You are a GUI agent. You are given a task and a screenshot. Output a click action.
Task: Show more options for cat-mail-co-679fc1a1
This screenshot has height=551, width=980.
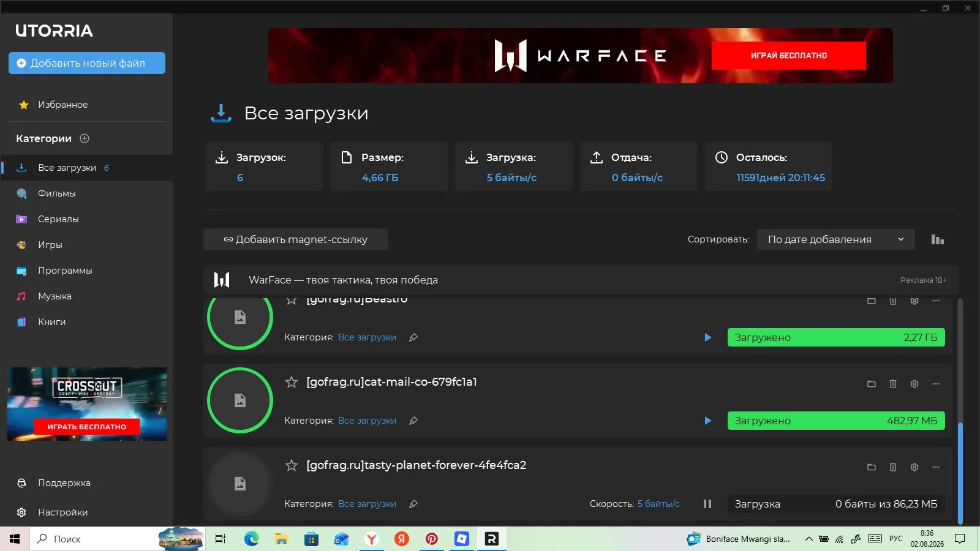(x=936, y=384)
